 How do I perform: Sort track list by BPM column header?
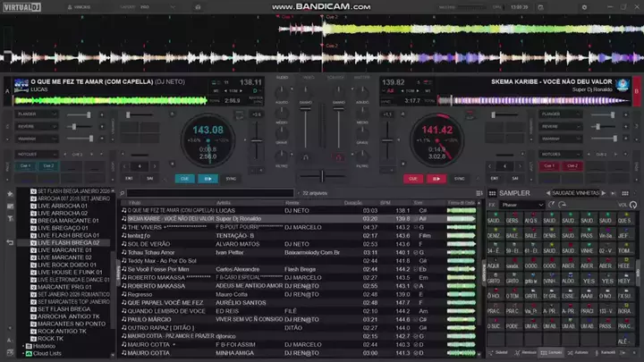point(386,203)
